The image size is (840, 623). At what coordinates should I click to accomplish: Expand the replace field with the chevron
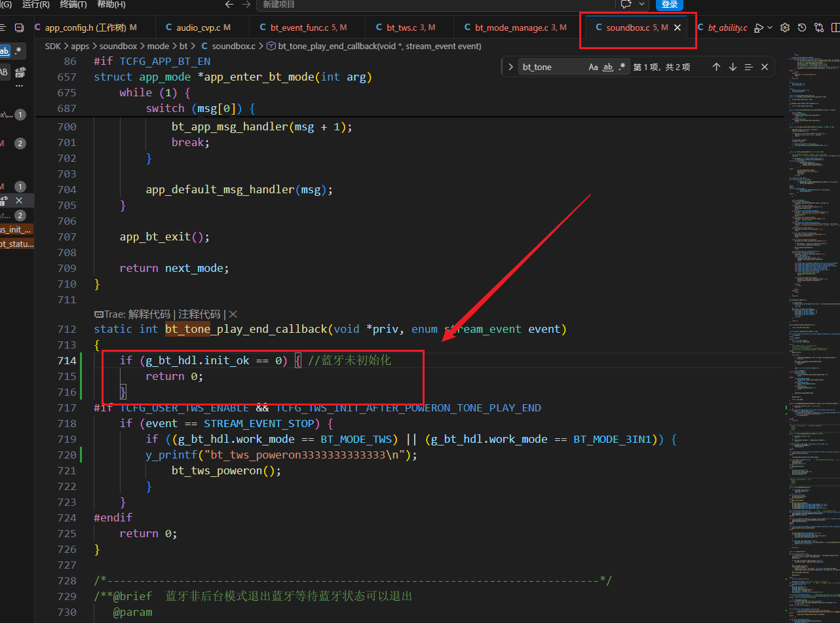pos(510,67)
